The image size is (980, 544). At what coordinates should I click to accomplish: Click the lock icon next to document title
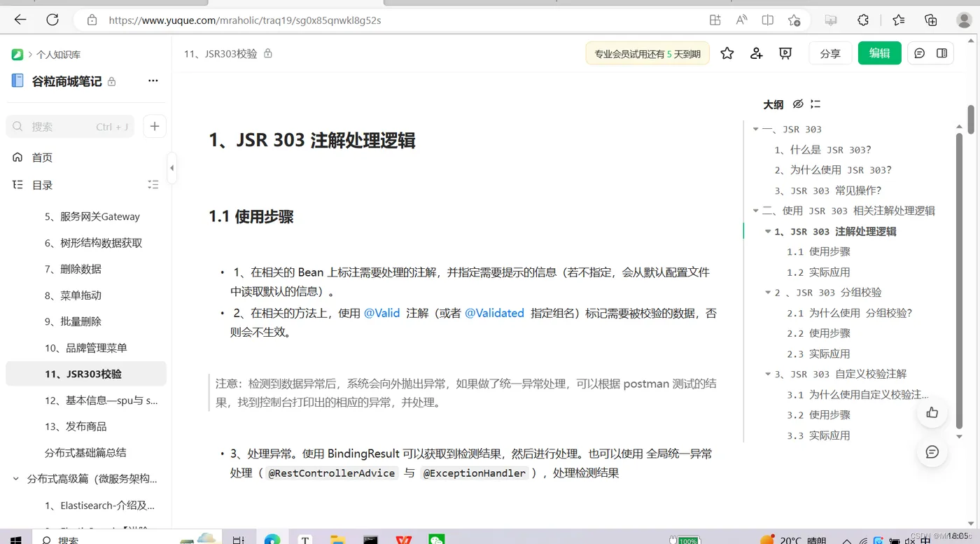tap(267, 54)
